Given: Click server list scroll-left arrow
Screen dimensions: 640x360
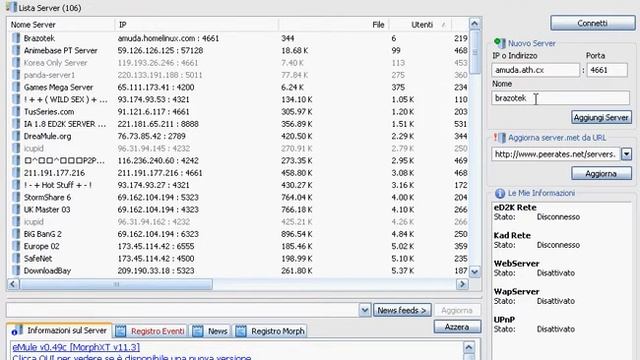Looking at the screenshot, I should coord(13,284).
